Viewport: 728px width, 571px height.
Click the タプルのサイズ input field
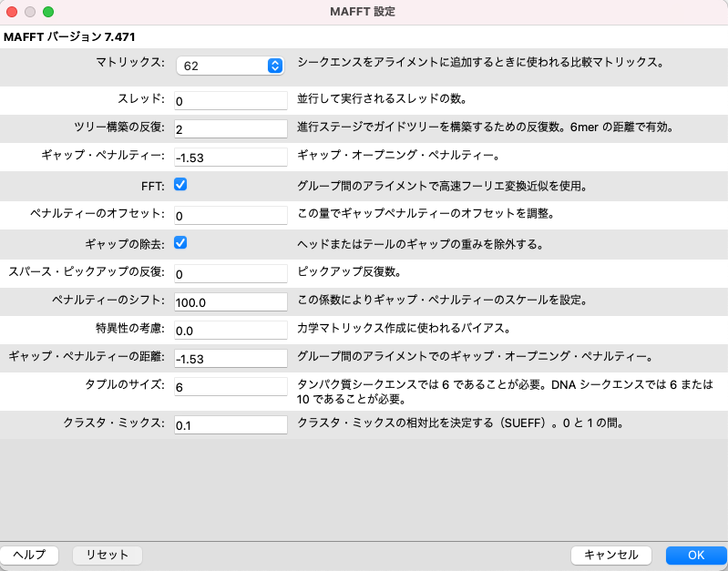point(231,387)
